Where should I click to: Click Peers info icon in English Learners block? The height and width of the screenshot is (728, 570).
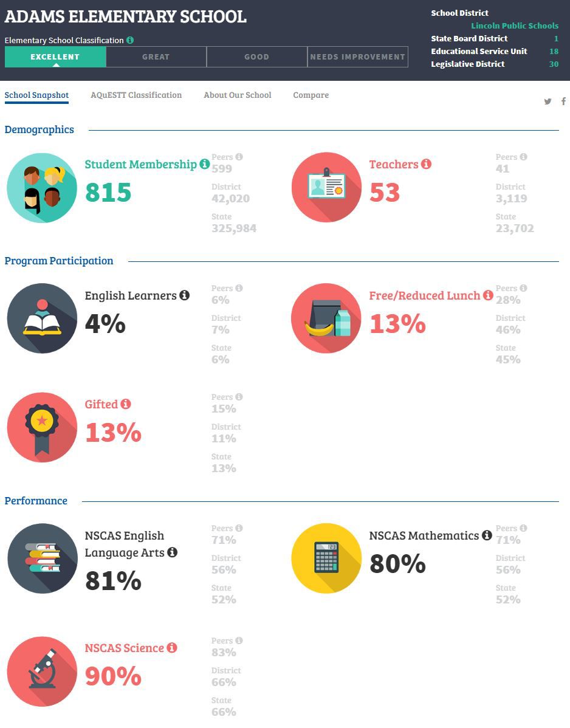tap(239, 288)
